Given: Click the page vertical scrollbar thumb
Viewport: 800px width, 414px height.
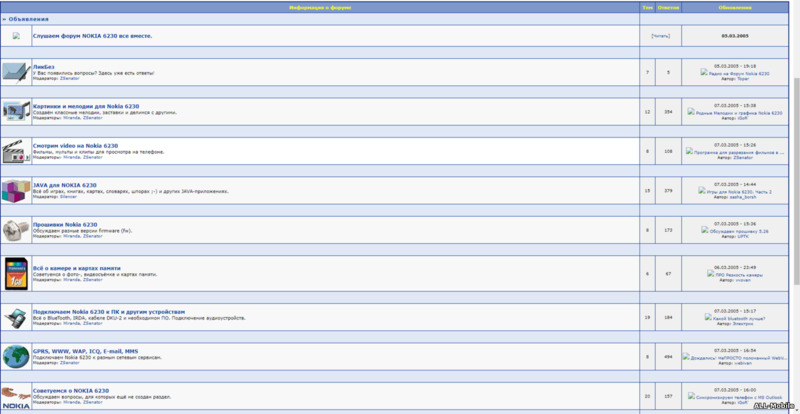Looking at the screenshot, I should coord(797,181).
